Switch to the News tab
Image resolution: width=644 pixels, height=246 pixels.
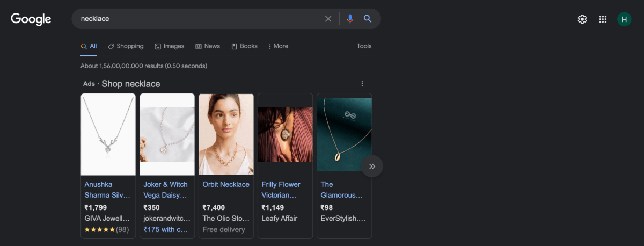208,46
